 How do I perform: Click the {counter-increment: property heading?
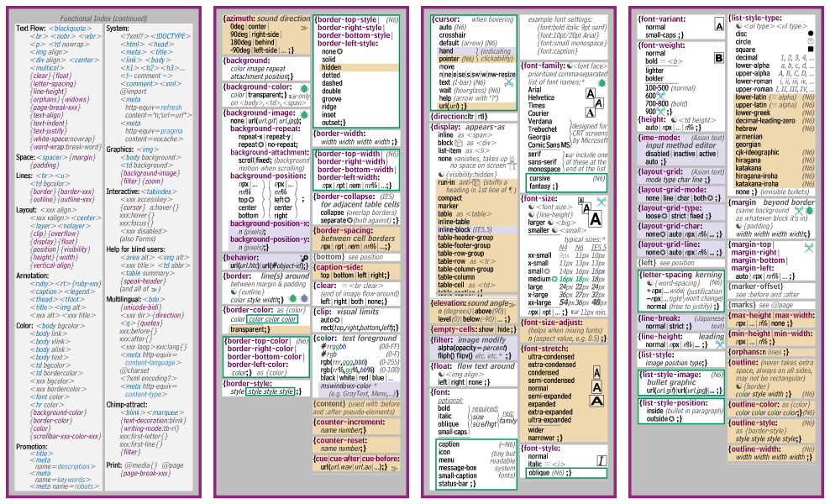coord(349,422)
